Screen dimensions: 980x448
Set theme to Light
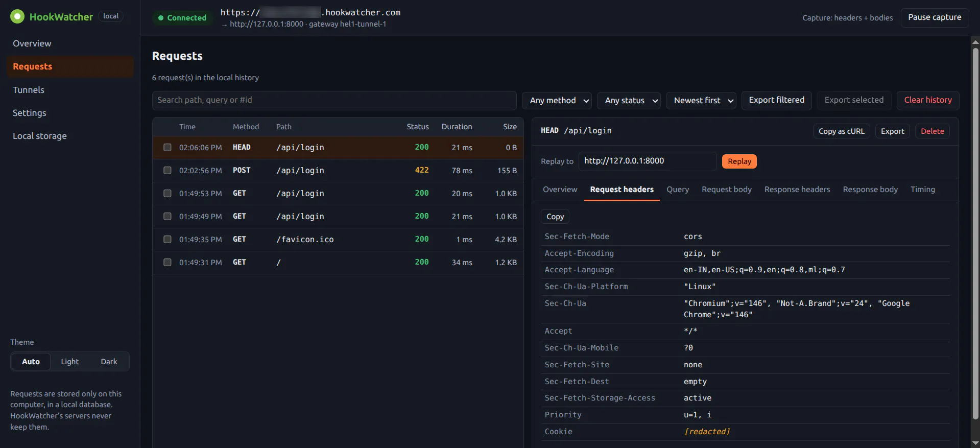(70, 362)
